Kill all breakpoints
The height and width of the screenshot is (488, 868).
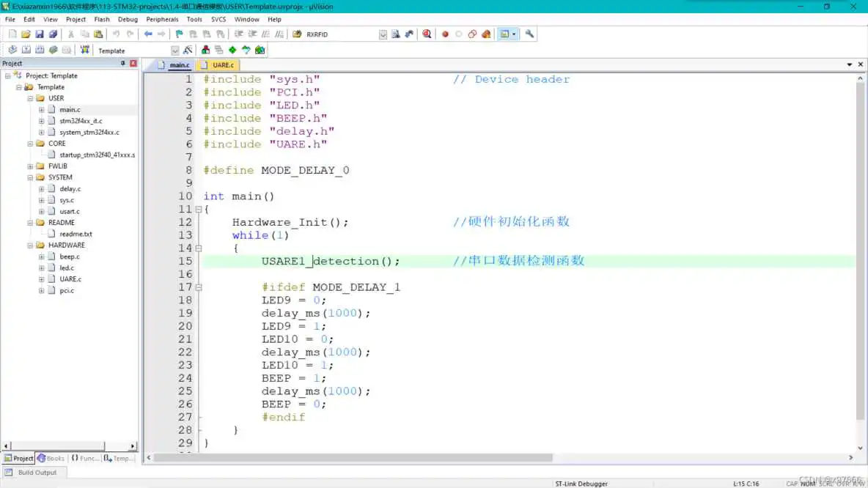click(485, 34)
